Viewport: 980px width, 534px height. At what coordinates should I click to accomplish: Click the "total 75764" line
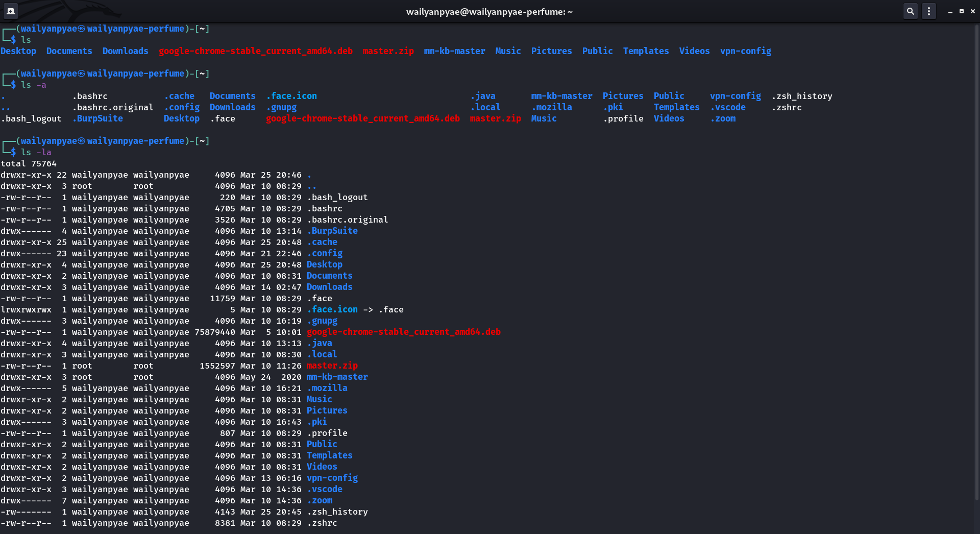click(29, 163)
